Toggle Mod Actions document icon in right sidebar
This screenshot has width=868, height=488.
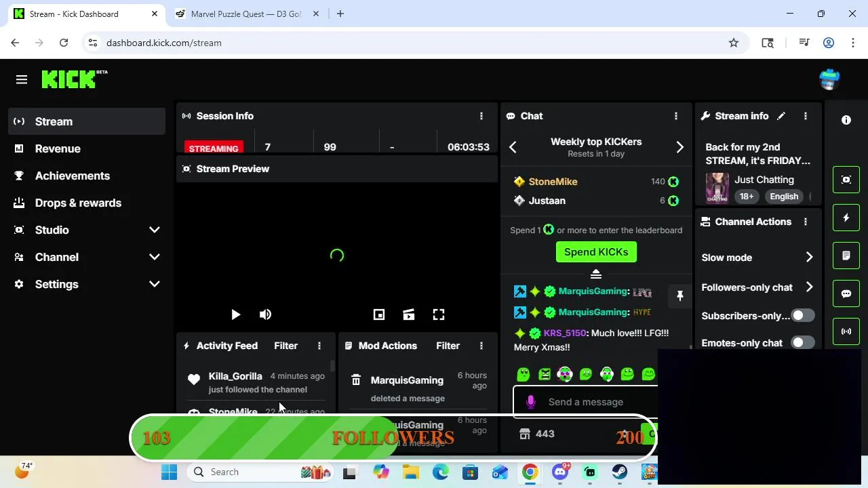[x=846, y=256]
